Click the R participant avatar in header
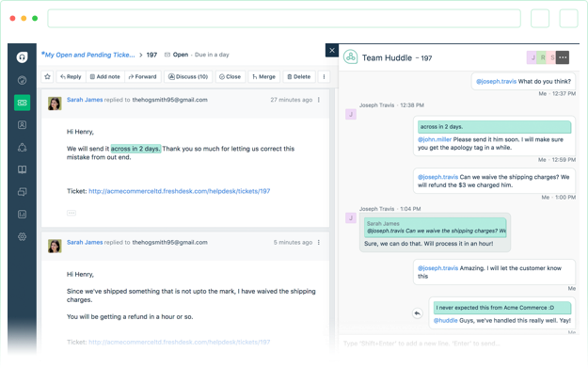The height and width of the screenshot is (368, 588). (543, 57)
